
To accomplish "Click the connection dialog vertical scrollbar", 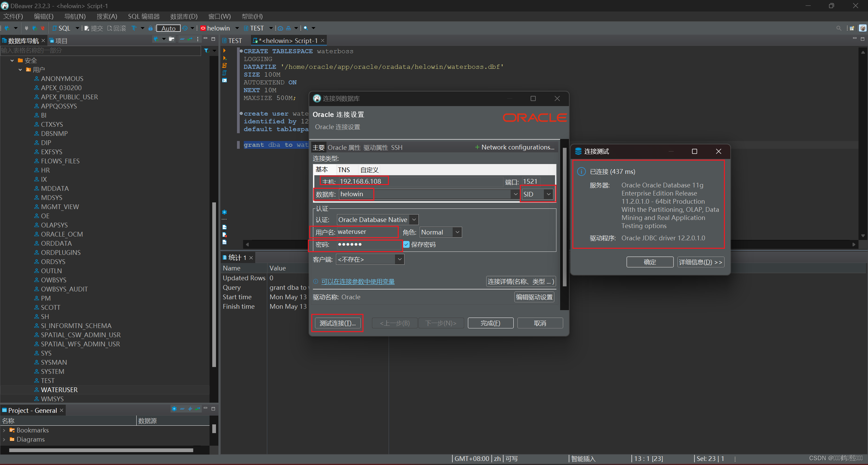I will (564, 217).
